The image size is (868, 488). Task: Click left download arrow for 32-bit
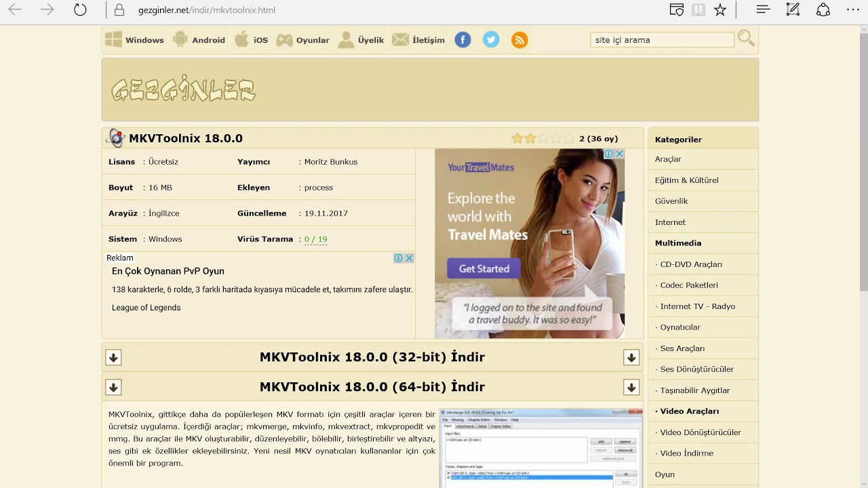(x=113, y=357)
